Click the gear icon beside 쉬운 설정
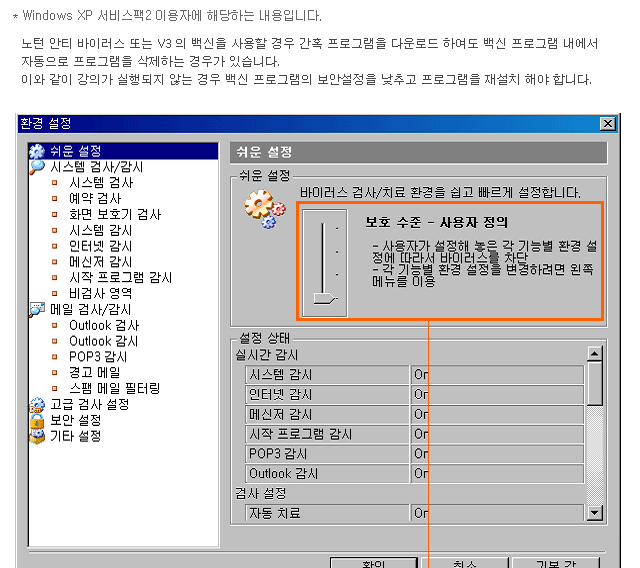 37,152
